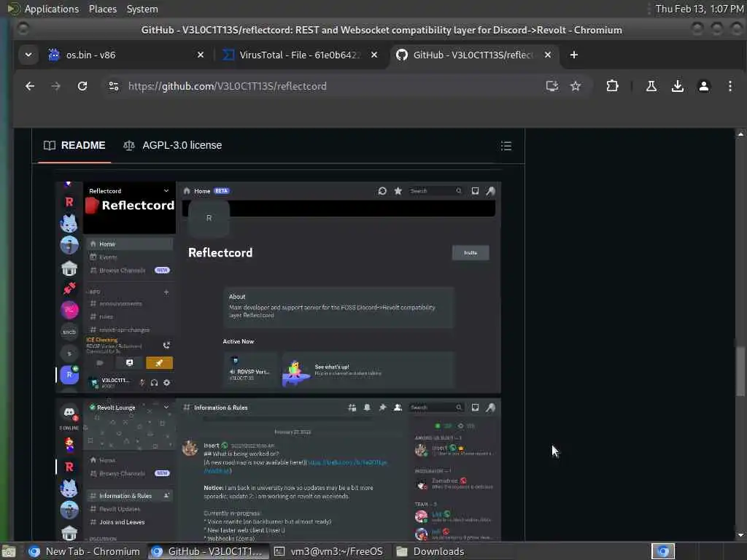
Task: Click the workspace switcher in bottom panel
Action: click(x=663, y=551)
